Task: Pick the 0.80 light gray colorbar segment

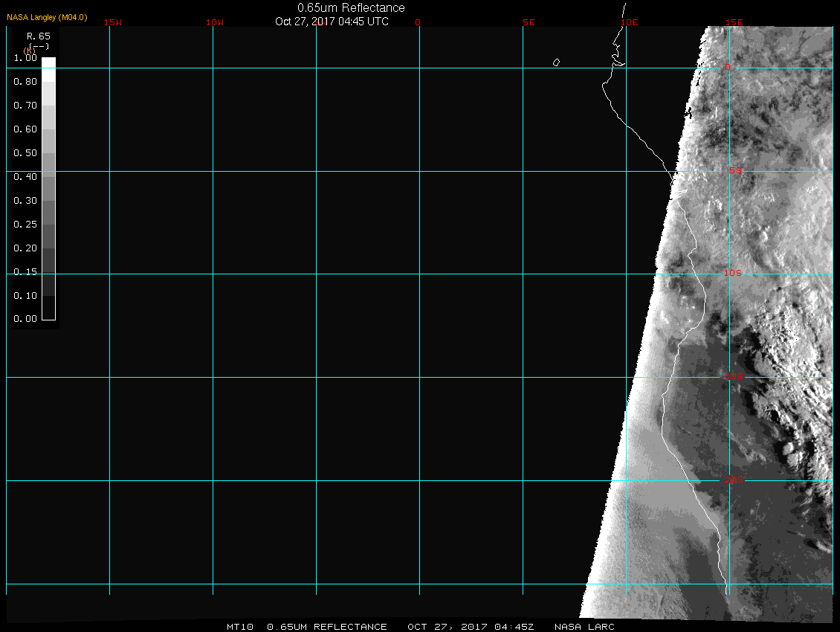Action: (48, 93)
